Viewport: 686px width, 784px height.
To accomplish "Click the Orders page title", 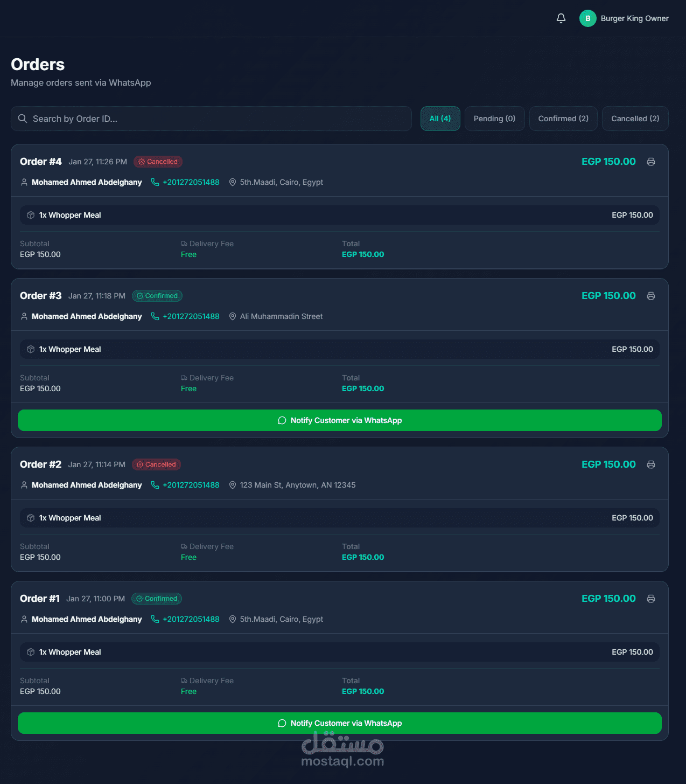I will 38,65.
